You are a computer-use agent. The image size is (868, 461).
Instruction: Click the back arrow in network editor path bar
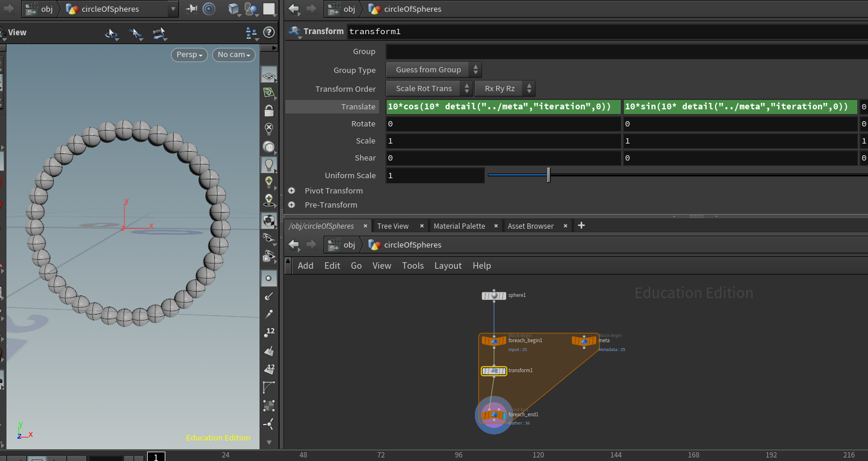[294, 245]
